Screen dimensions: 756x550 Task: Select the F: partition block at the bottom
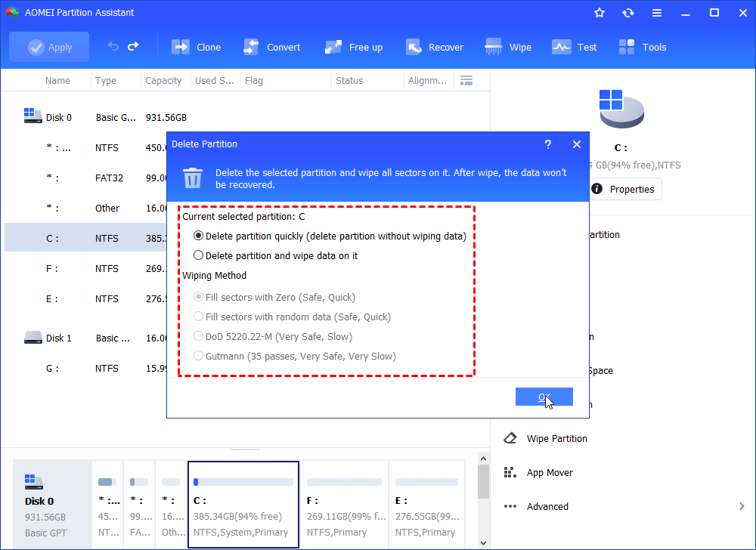tap(345, 502)
